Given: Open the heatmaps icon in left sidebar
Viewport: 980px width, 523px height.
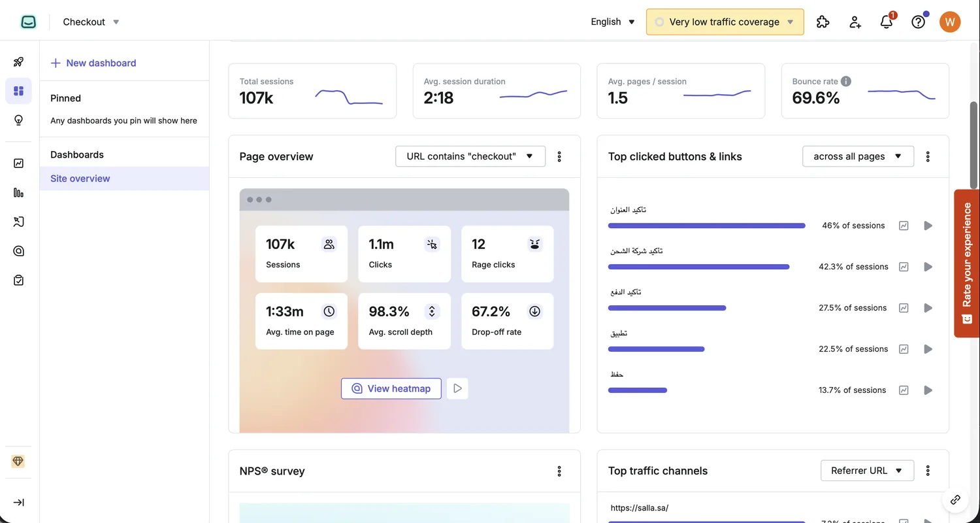Looking at the screenshot, I should pos(18,251).
